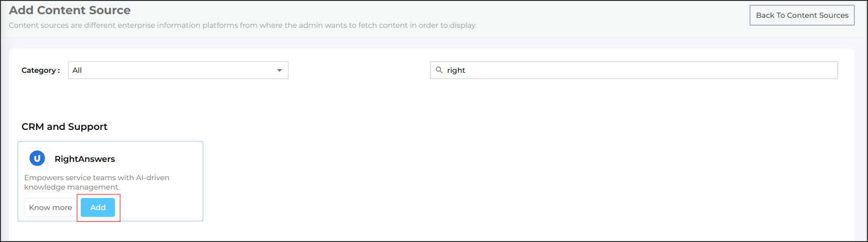Expand the Category dropdown arrow
Screen dimensions: 868x242
click(x=280, y=70)
